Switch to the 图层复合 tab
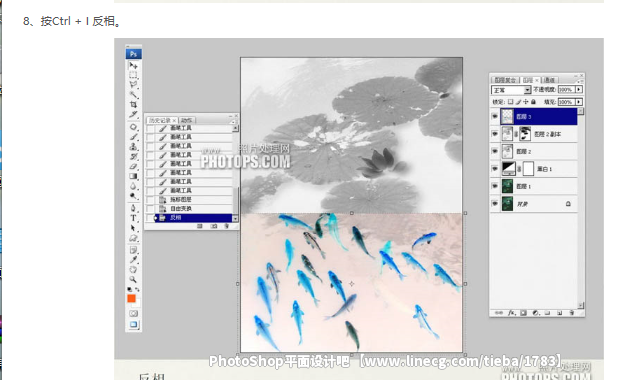Viewport: 617px width, 380px height. coord(505,80)
